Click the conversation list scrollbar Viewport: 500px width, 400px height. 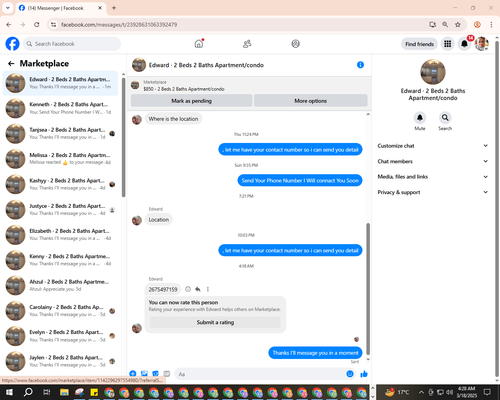(x=123, y=137)
